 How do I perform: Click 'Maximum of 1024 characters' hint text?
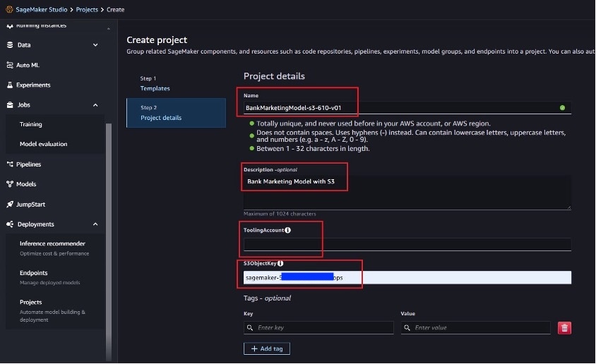280,214
